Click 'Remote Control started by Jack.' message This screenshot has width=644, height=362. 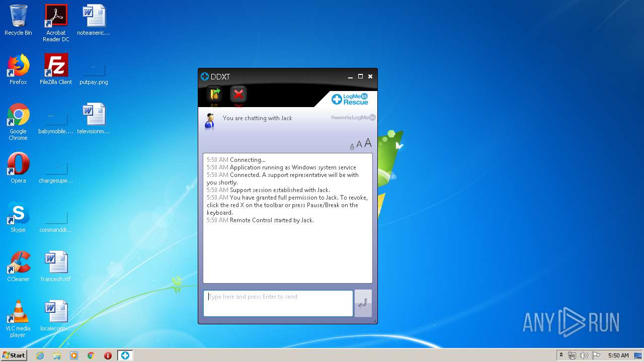click(272, 220)
